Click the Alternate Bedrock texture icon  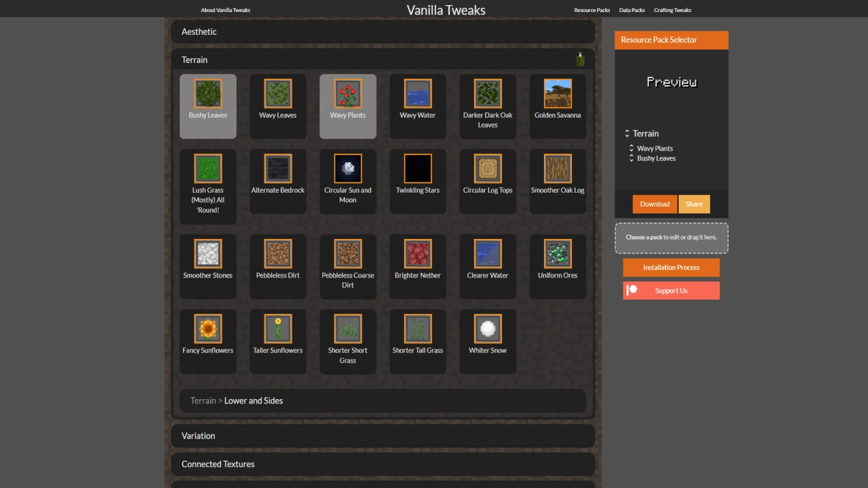tap(278, 168)
